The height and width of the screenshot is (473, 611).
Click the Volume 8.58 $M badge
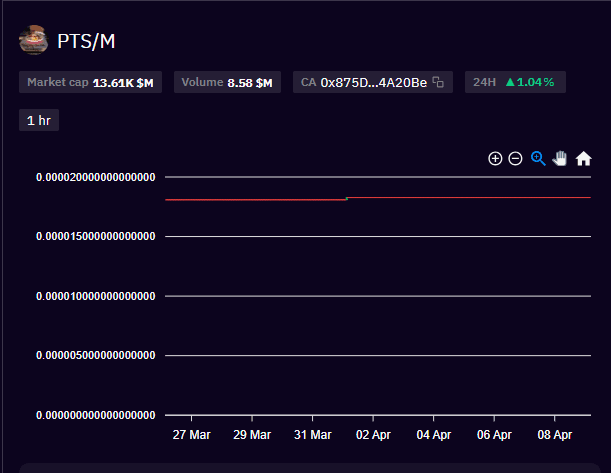coord(227,82)
